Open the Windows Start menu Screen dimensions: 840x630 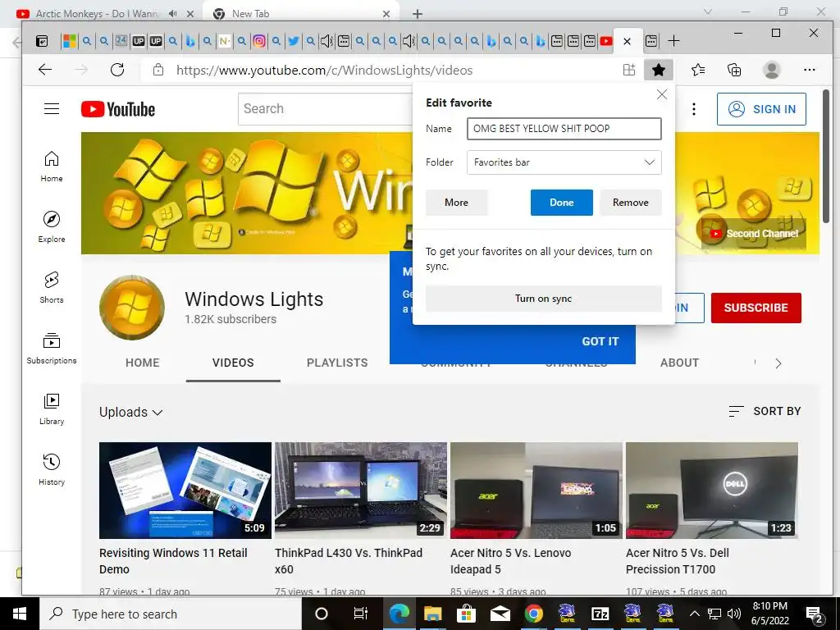pos(20,614)
